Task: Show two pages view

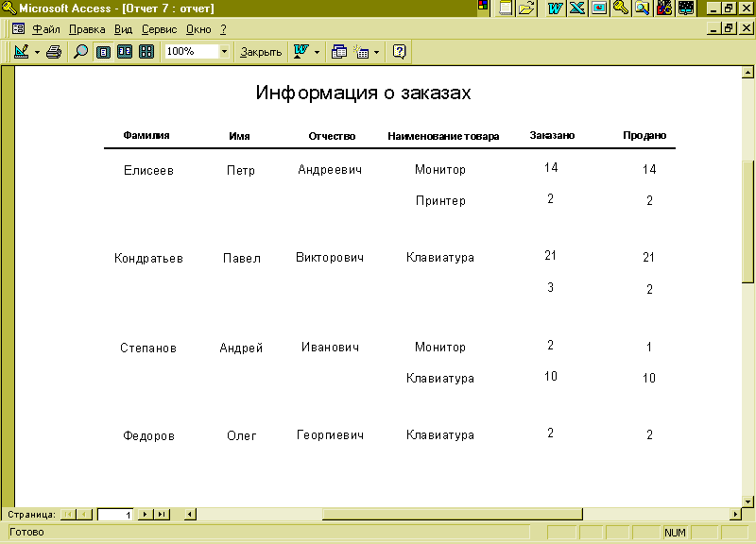Action: 125,52
